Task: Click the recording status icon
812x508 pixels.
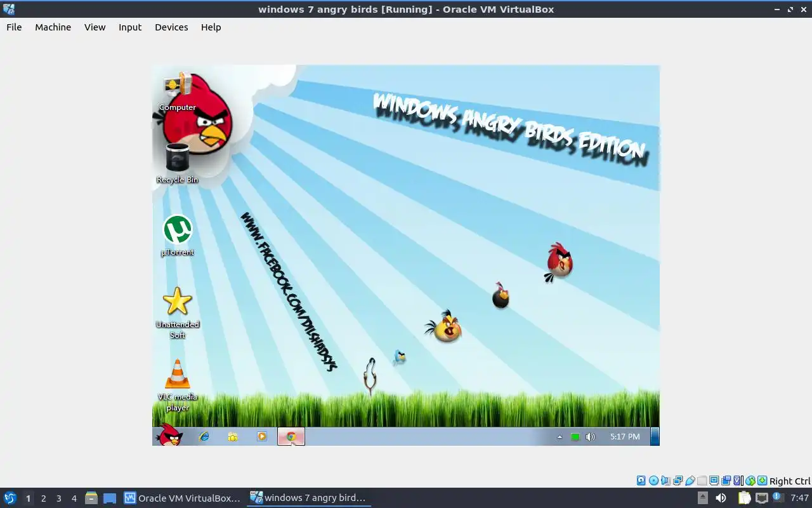Action: coord(726,481)
